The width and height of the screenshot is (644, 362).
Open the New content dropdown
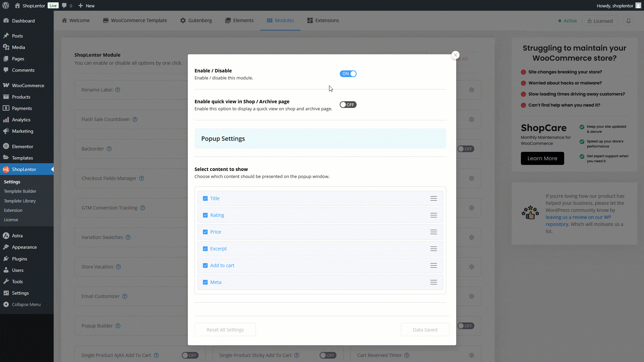pos(87,6)
